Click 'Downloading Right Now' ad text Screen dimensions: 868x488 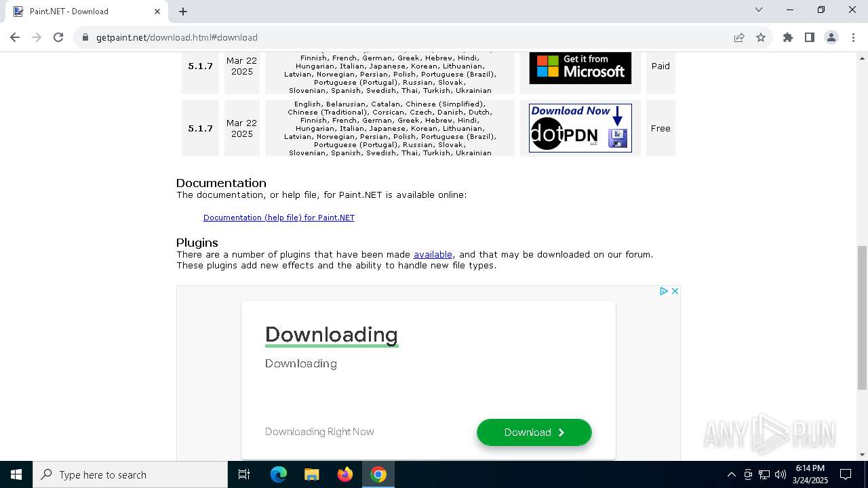[x=319, y=432]
